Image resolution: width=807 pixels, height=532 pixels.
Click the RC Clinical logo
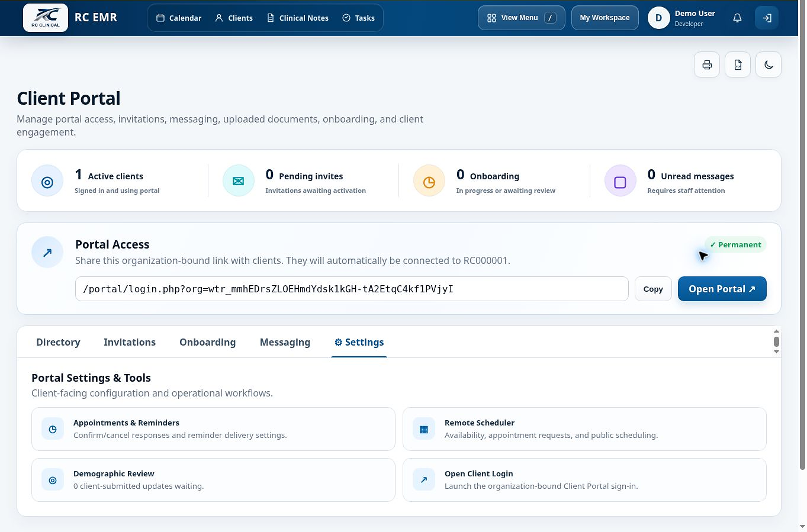coord(46,18)
